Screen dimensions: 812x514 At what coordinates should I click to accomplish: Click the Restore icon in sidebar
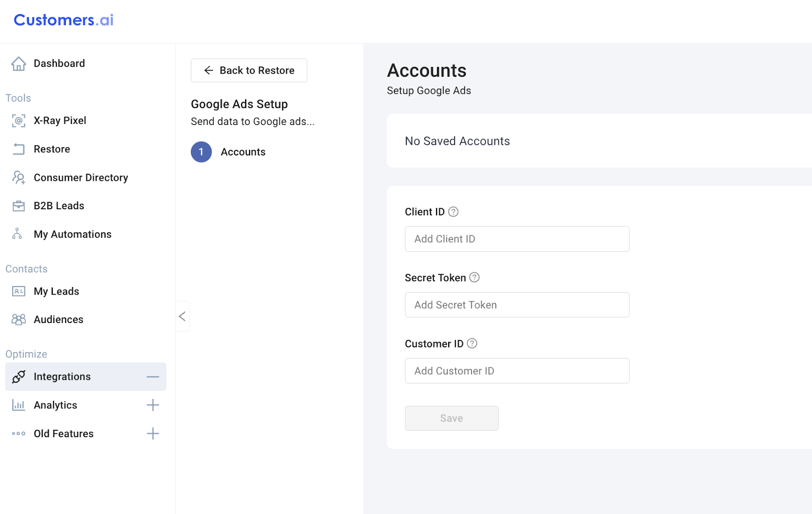pos(19,149)
